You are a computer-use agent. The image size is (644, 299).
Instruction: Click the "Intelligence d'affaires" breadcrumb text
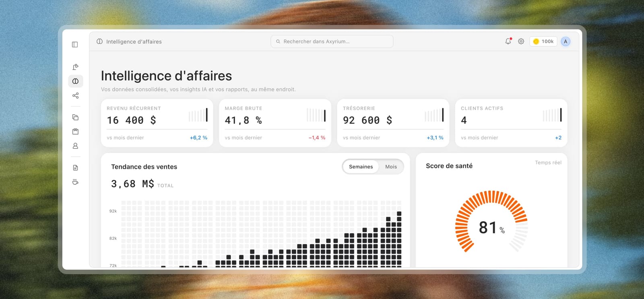134,41
